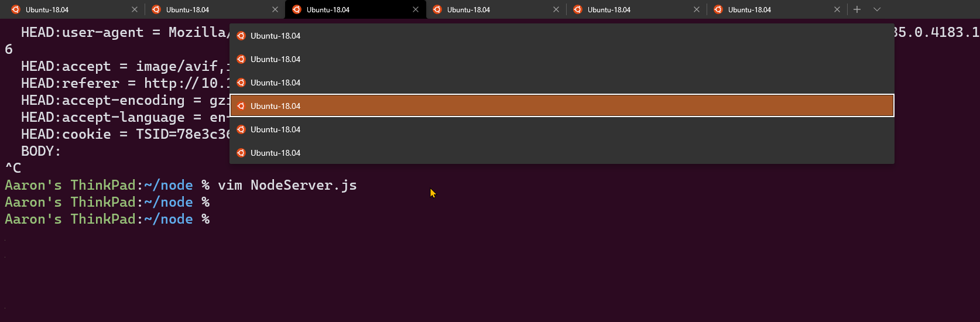
Task: Click Ubuntu icon of last switcher entry
Action: tap(241, 153)
